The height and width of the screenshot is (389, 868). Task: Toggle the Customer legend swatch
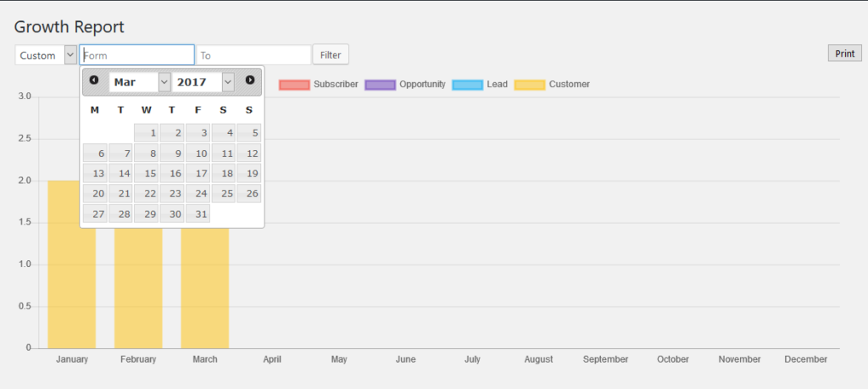tap(530, 85)
